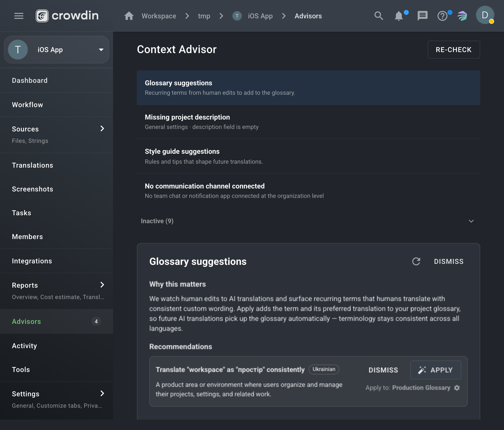Select Missing project description row
The width and height of the screenshot is (504, 430).
(x=308, y=122)
